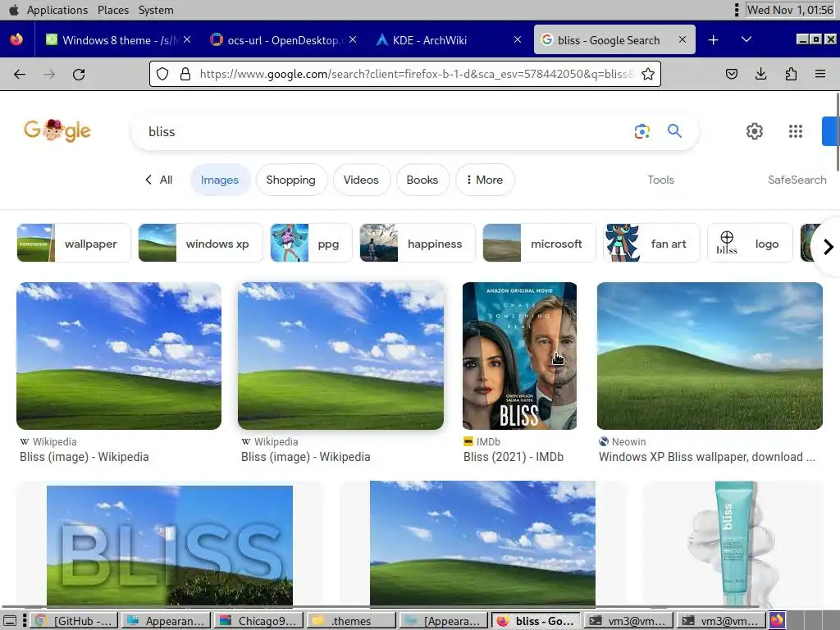Select the happiness suggestion chip
Viewport: 840px width, 630px height.
tap(418, 243)
